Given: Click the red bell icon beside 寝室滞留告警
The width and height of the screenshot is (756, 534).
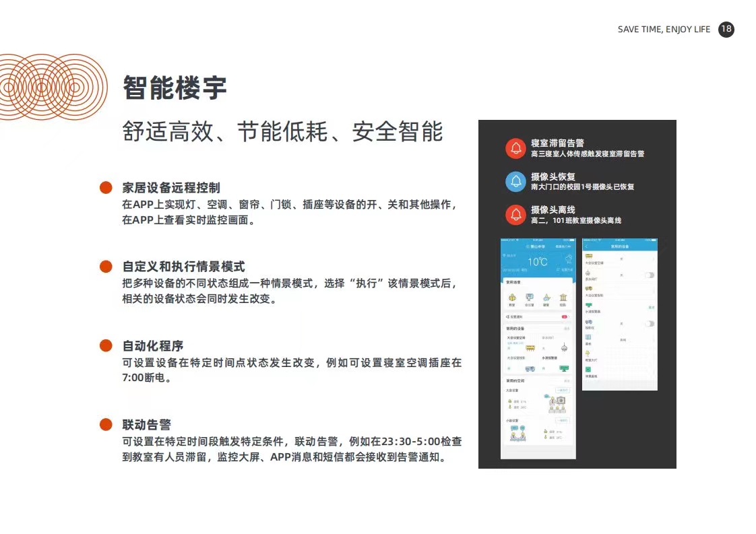Looking at the screenshot, I should click(x=515, y=148).
